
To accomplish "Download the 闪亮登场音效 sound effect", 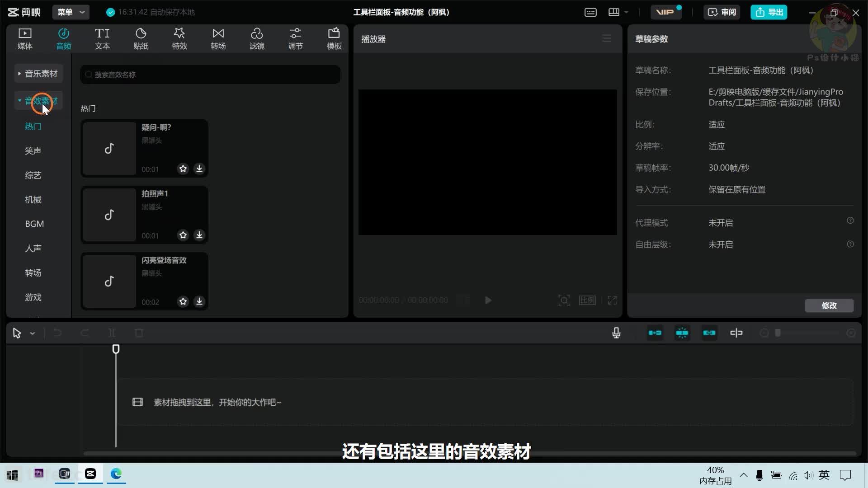I will coord(199,301).
